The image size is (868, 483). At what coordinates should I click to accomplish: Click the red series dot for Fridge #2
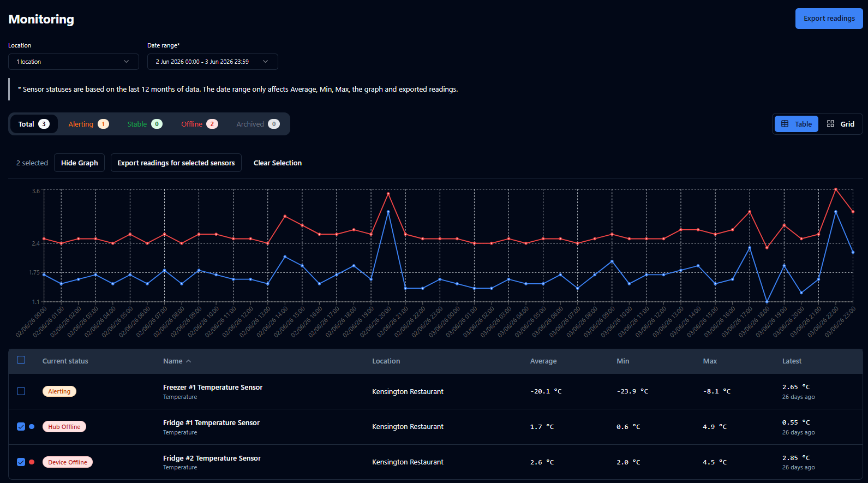(32, 462)
